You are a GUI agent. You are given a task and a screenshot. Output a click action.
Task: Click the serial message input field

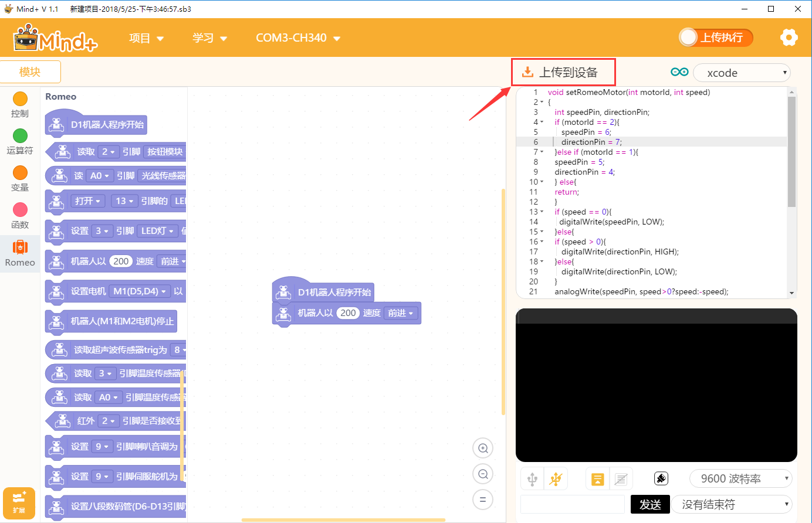[x=573, y=504]
